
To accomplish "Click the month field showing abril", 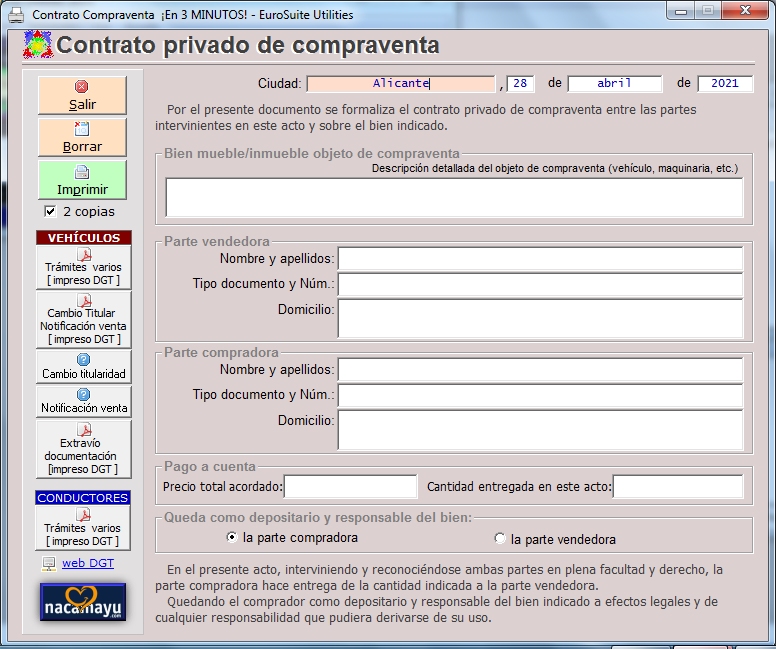I will click(614, 84).
